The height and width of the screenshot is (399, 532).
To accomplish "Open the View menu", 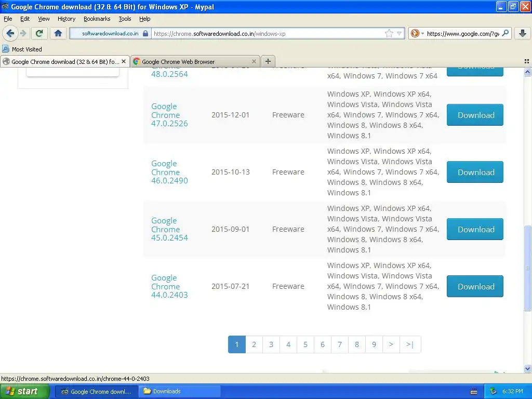I will click(44, 19).
